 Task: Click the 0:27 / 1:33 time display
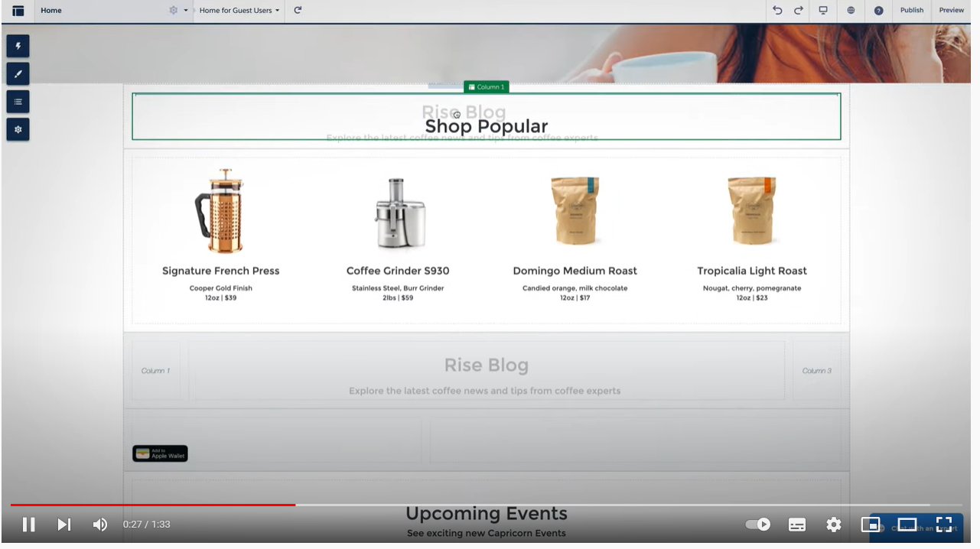[x=147, y=525]
